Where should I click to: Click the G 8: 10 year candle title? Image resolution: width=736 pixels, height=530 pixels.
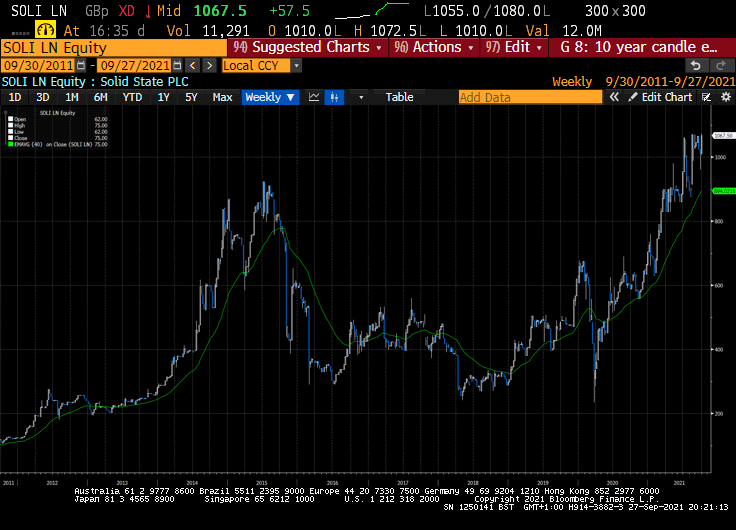point(638,47)
